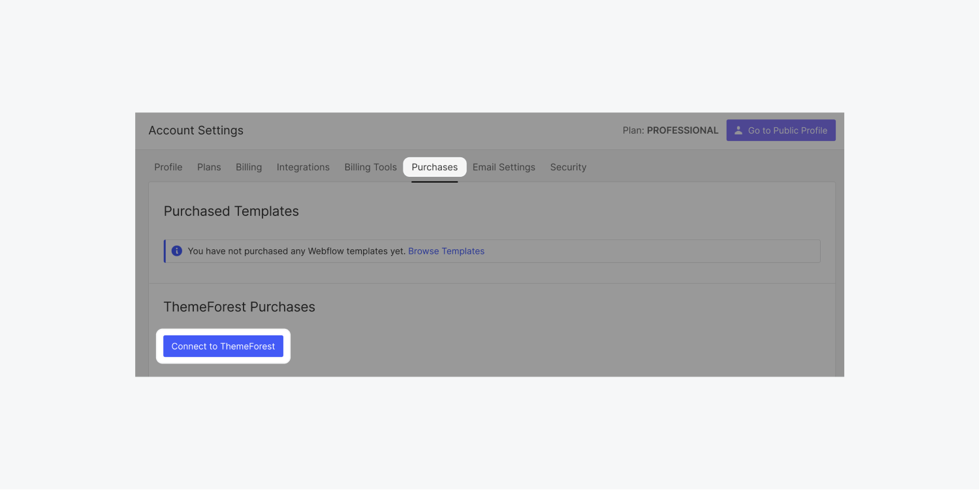Switch to the Plans tab

[x=209, y=167]
